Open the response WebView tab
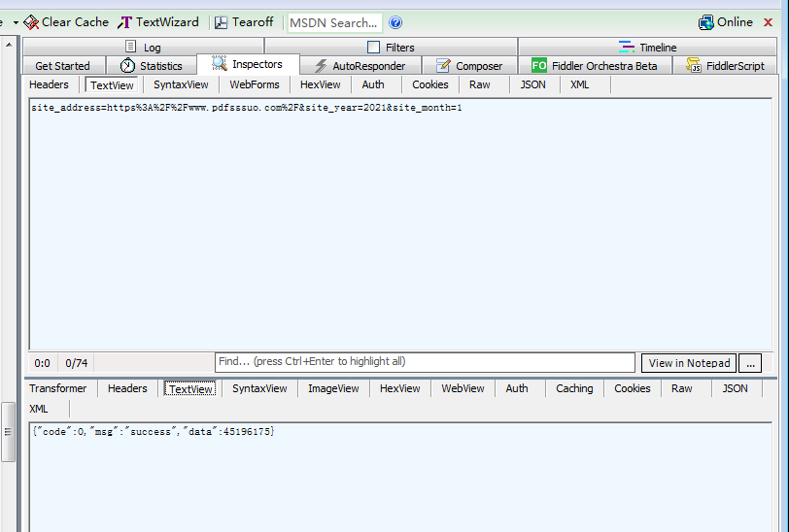The height and width of the screenshot is (532, 789). pyautogui.click(x=463, y=388)
